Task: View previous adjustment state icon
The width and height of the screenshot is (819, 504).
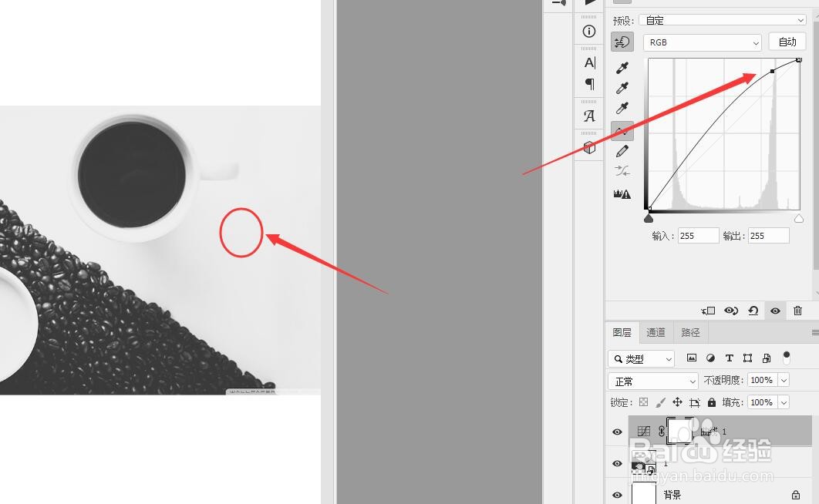Action: [x=731, y=311]
